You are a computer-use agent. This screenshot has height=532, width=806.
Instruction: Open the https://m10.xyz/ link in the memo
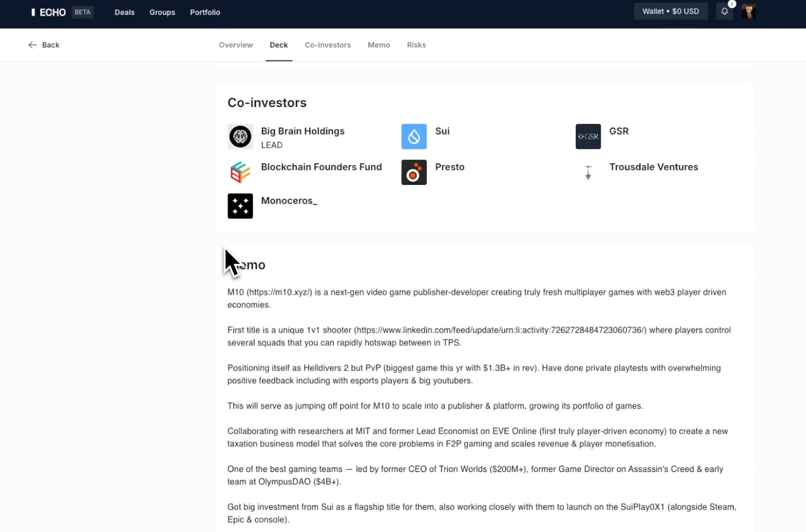(x=280, y=292)
